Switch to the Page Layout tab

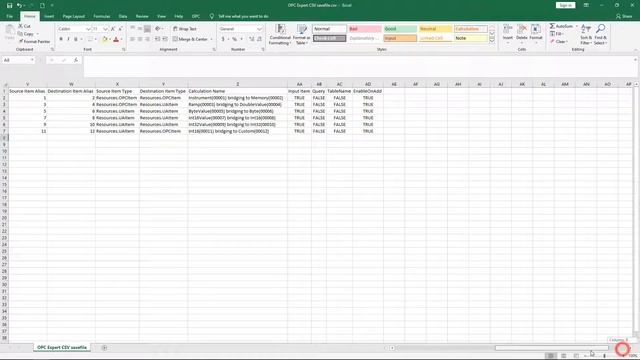(74, 16)
